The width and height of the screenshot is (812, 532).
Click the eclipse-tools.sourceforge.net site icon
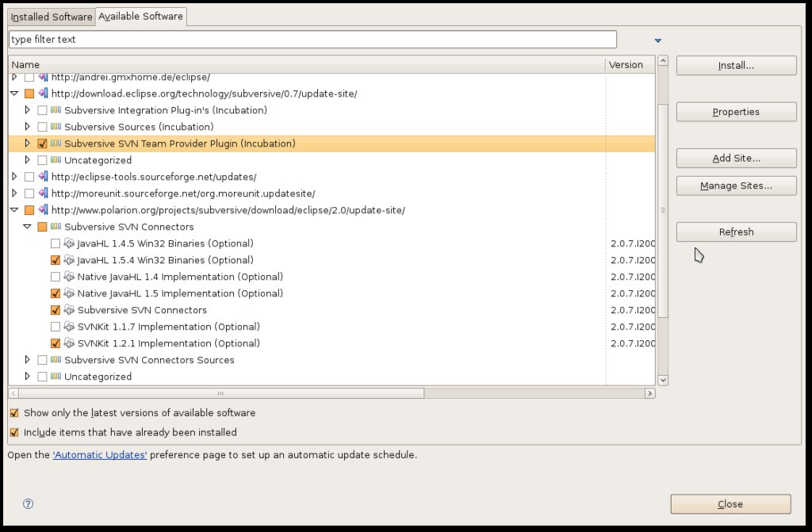[43, 177]
